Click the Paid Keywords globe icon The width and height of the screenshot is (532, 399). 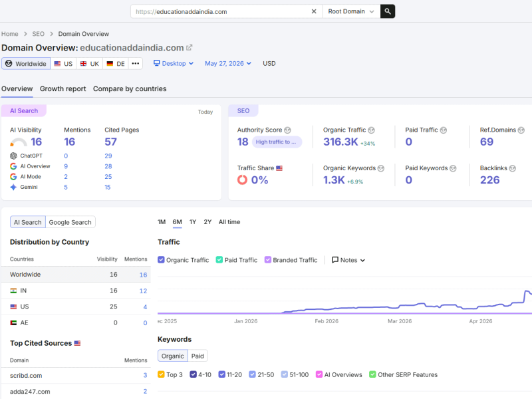(453, 168)
